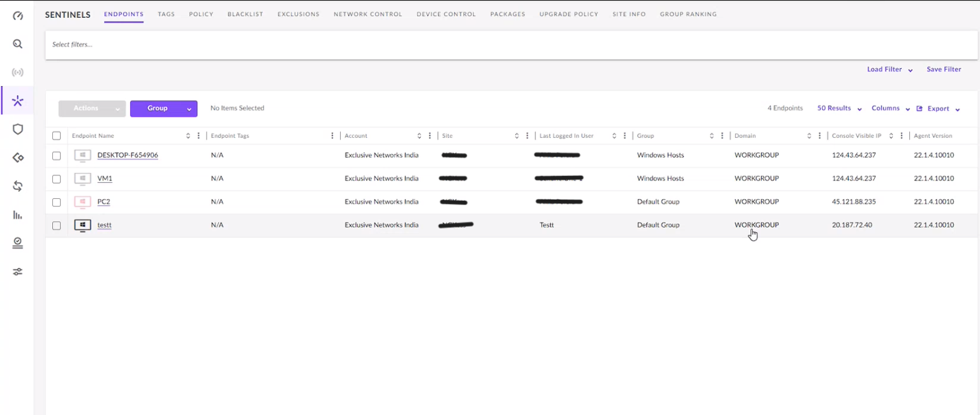Screen dimensions: 980x415
Task: Open the endpoint named testt
Action: pos(103,225)
